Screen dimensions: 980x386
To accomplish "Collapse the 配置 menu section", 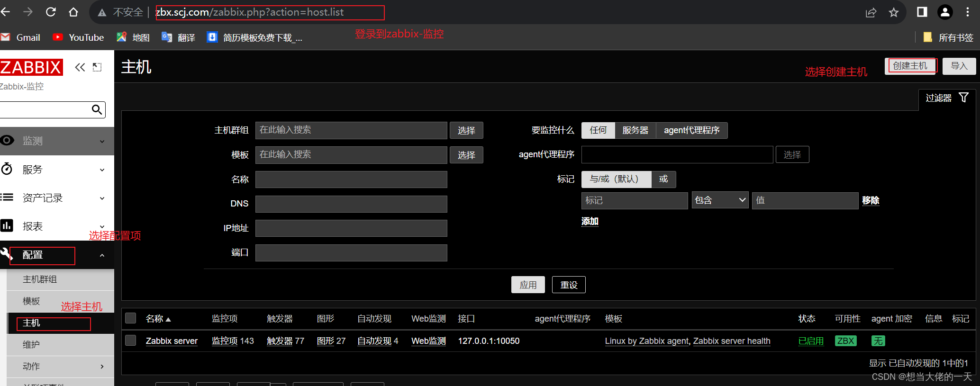I will click(x=57, y=255).
